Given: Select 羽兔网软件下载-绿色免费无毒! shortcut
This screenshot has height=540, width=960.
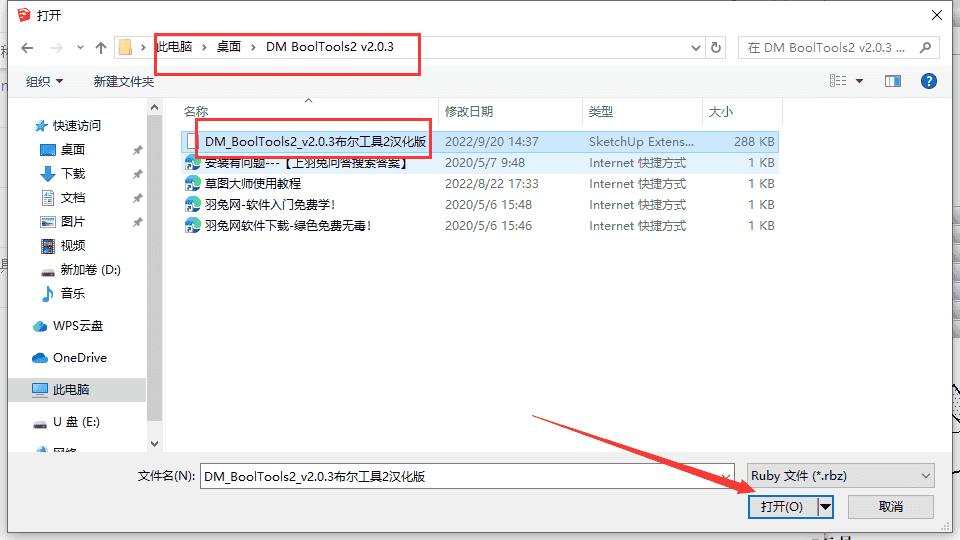Looking at the screenshot, I should [288, 225].
